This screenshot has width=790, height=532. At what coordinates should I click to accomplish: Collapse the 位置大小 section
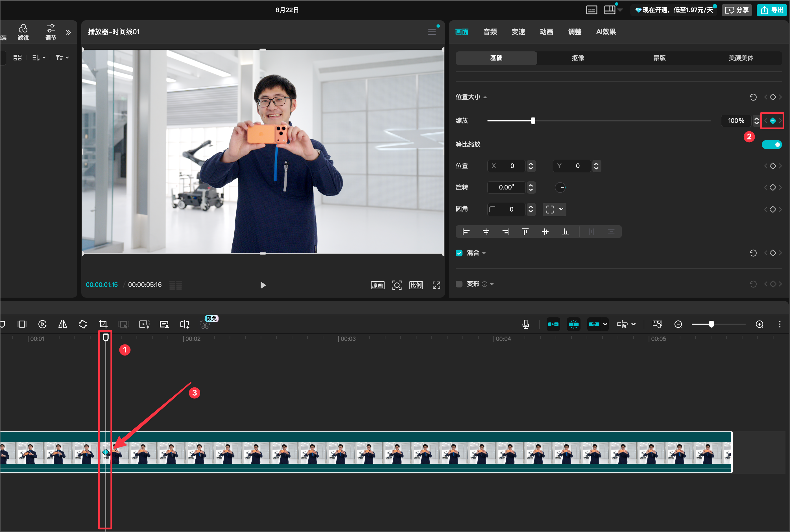(x=485, y=97)
